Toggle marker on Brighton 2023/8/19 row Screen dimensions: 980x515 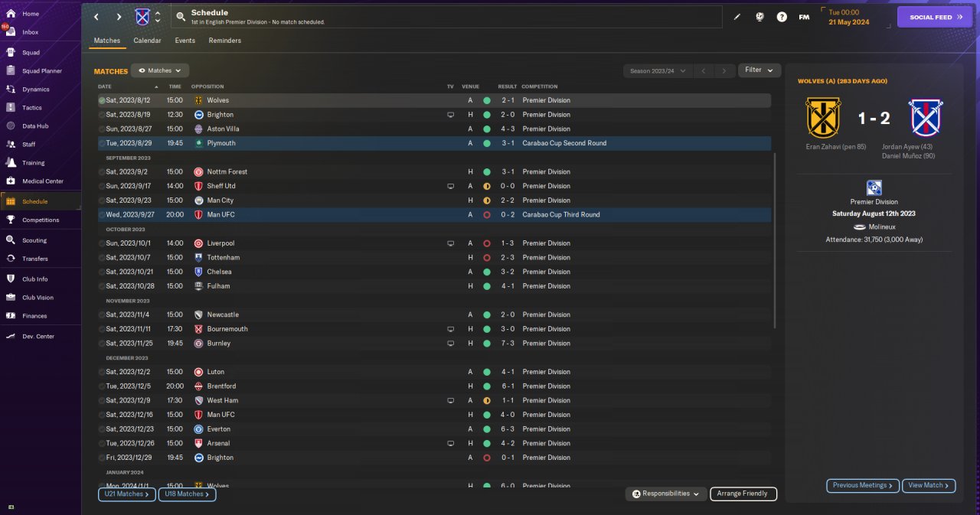102,115
